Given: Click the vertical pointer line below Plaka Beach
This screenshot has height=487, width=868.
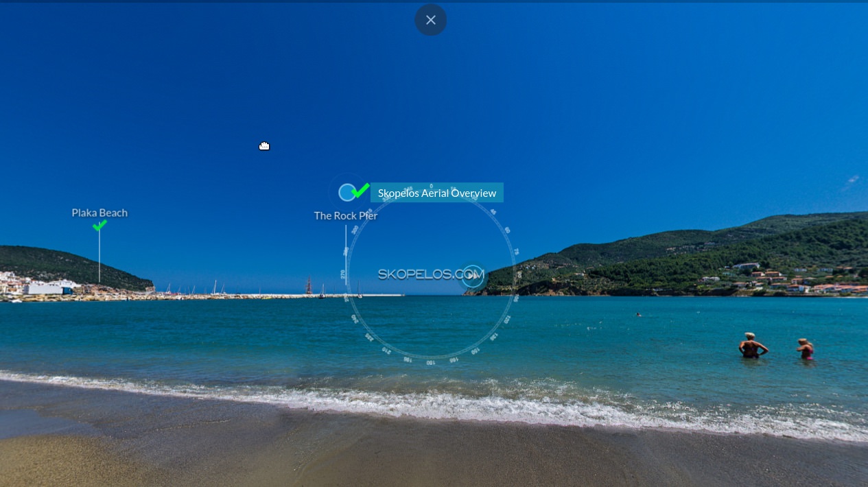Looking at the screenshot, I should coord(99,257).
